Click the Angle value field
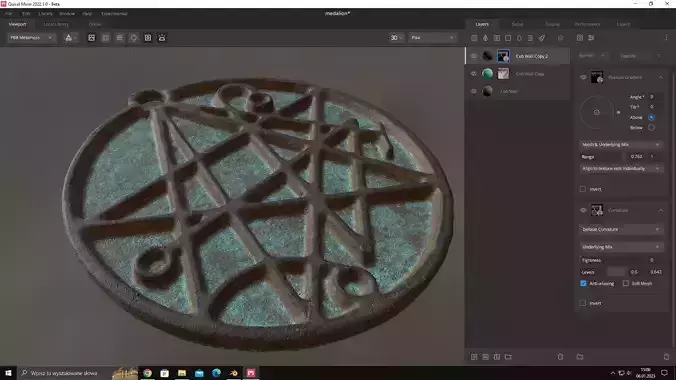This screenshot has width=676, height=380. pos(655,97)
